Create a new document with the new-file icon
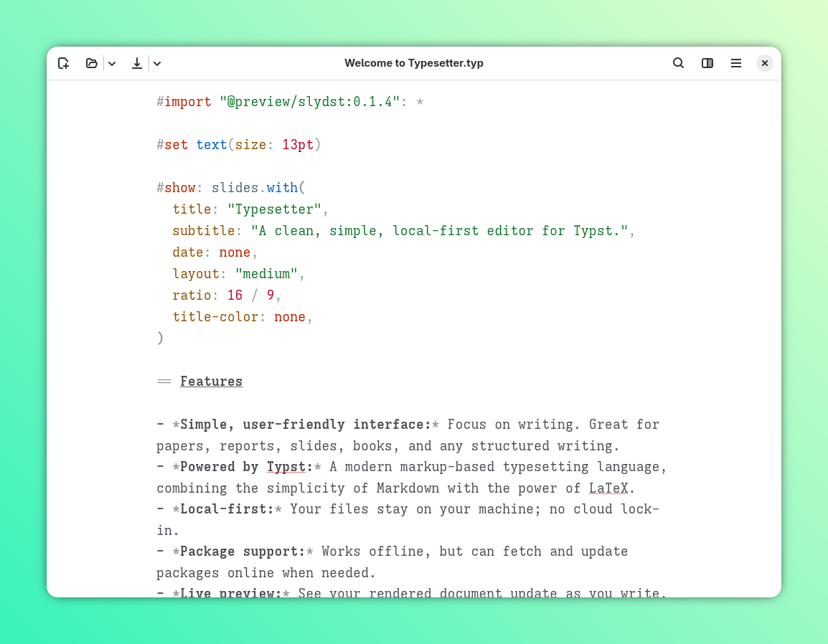This screenshot has height=644, width=828. 63,63
